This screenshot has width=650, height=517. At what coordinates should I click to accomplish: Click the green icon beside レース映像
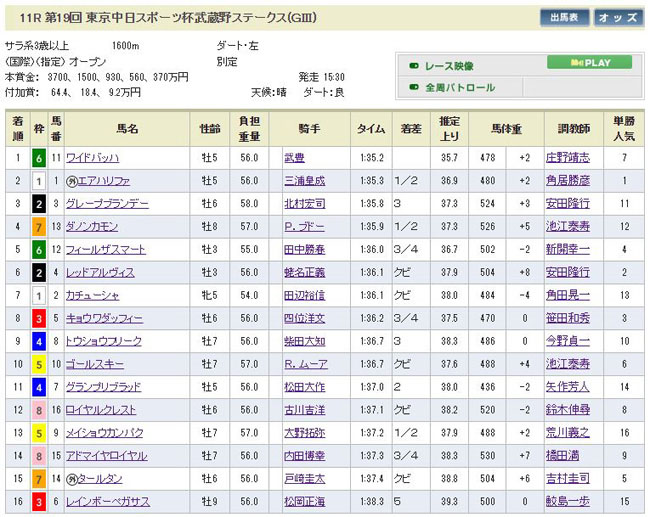[x=413, y=66]
